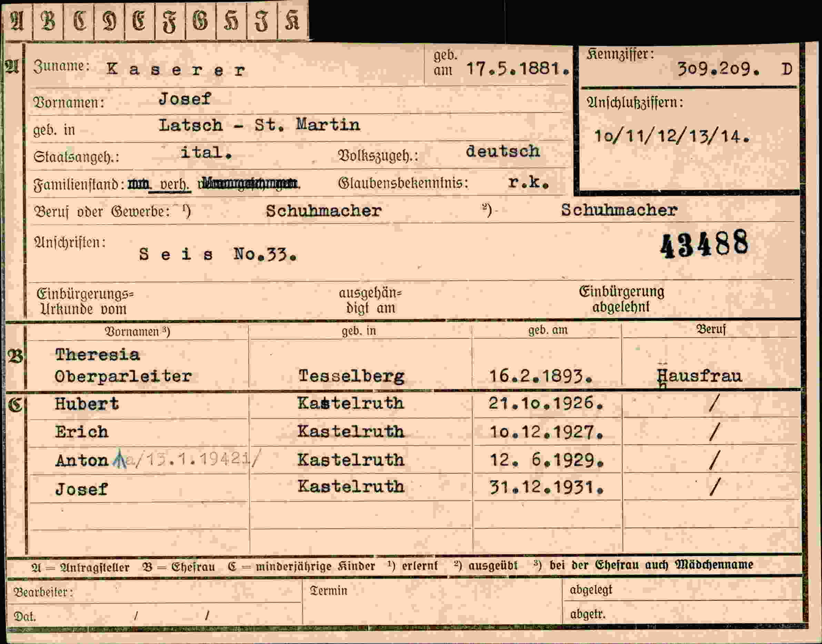Click child name 'Erich'

pyautogui.click(x=81, y=432)
